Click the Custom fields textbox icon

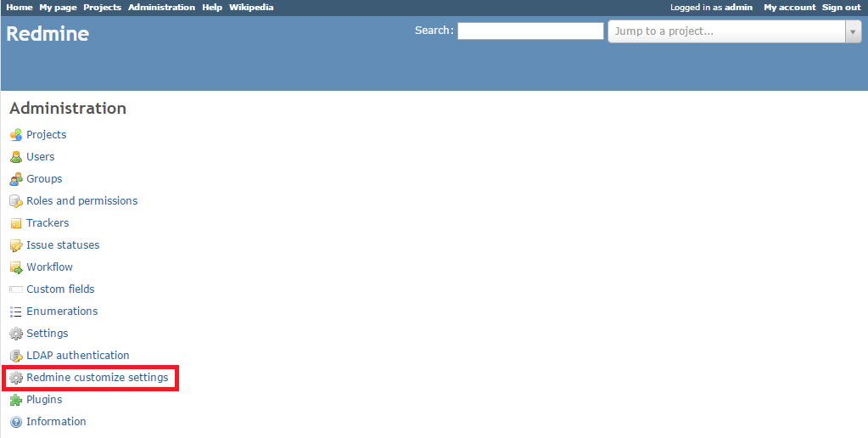(x=16, y=289)
